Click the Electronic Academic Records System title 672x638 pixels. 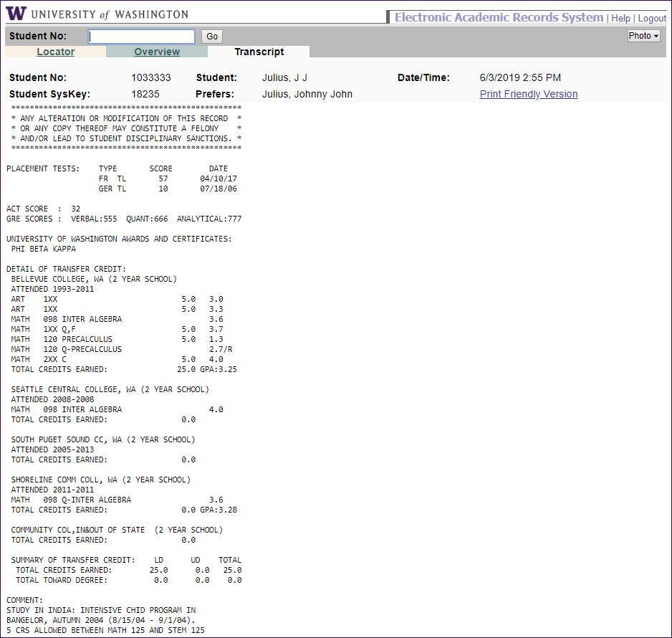click(x=499, y=16)
